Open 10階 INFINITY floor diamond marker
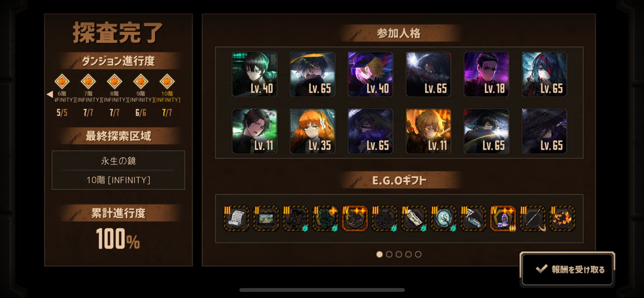The image size is (644, 298). pos(167,81)
